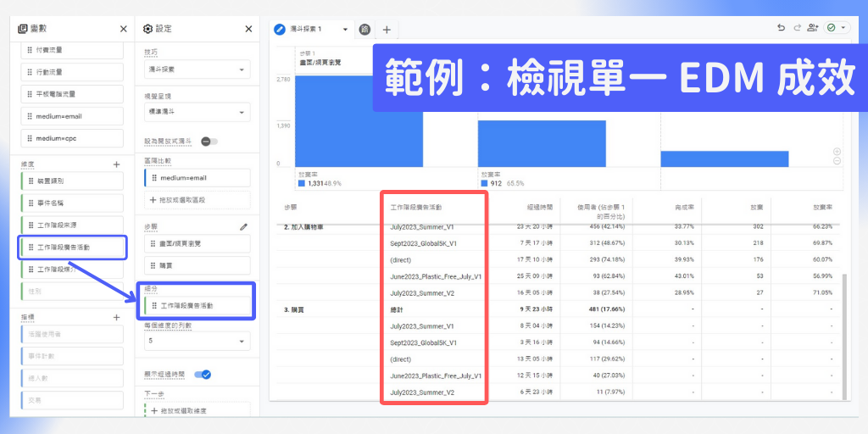This screenshot has width=868, height=434.
Task: Select the 性別 dimension
Action: point(72,292)
